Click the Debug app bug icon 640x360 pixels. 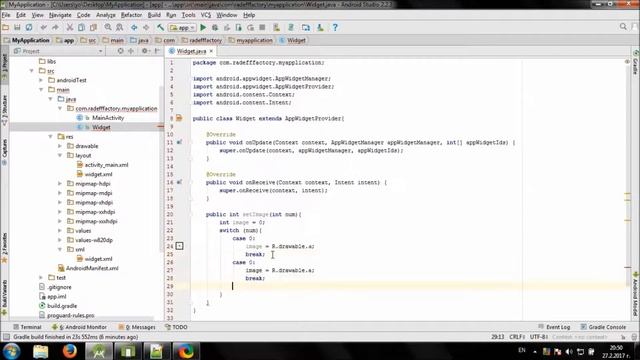click(215, 27)
